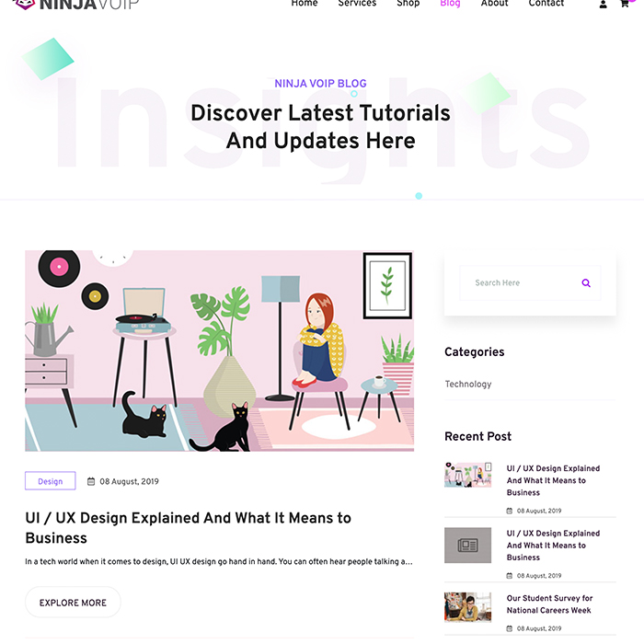The width and height of the screenshot is (644, 644).
Task: Open the shopping cart icon
Action: [625, 4]
